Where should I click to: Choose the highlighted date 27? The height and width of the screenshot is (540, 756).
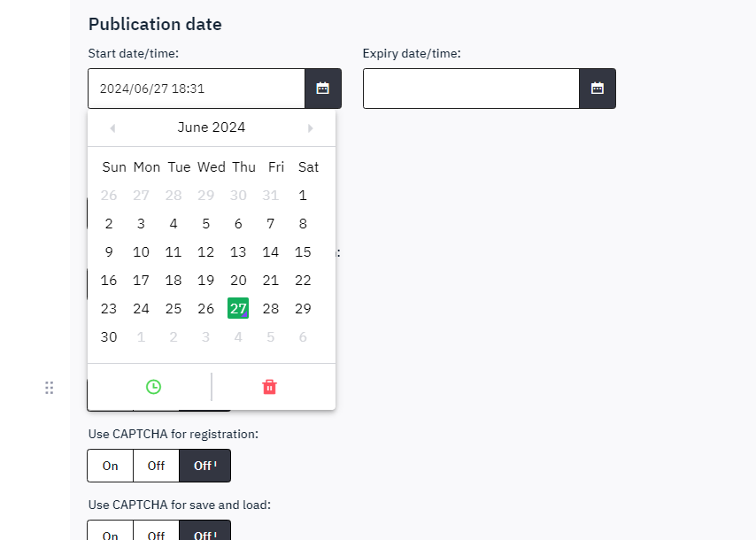point(238,309)
